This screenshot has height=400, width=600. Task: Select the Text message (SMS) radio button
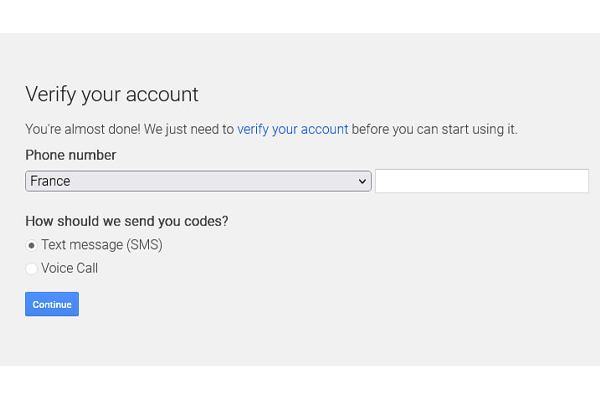click(31, 245)
